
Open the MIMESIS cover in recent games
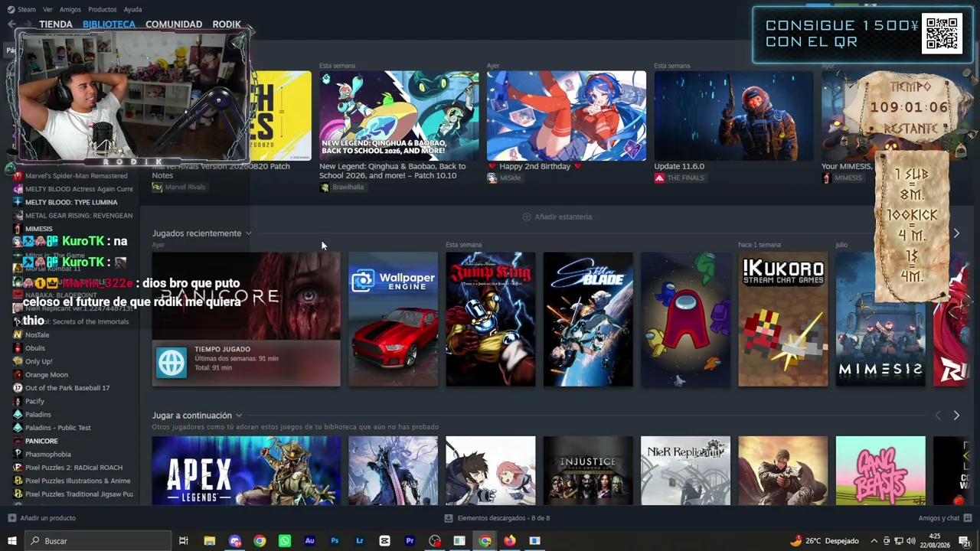[880, 319]
